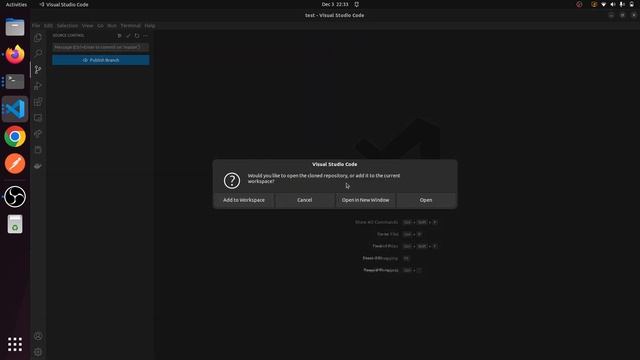This screenshot has height=360, width=640.
Task: Launch Postman from the dock
Action: pyautogui.click(x=15, y=164)
